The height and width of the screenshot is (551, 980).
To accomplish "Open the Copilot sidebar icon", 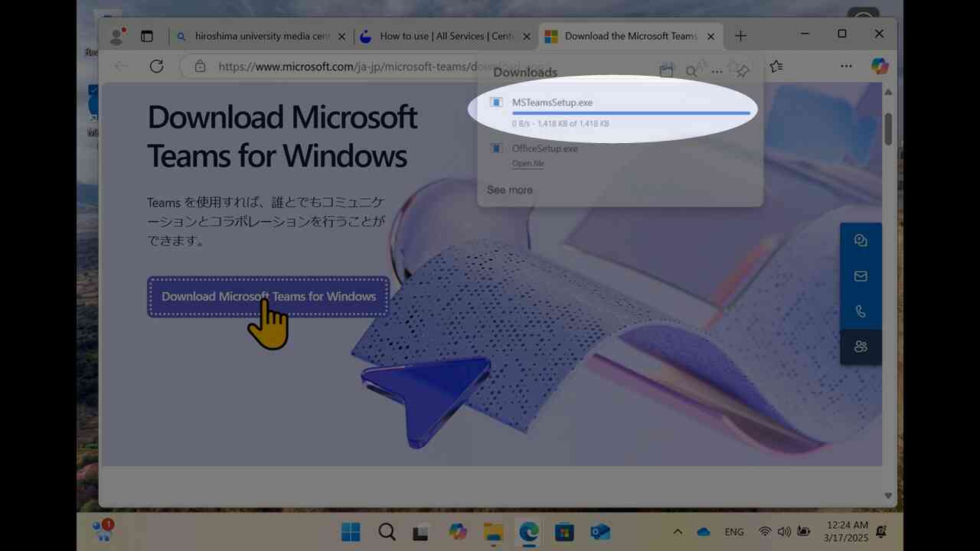I will (x=880, y=67).
